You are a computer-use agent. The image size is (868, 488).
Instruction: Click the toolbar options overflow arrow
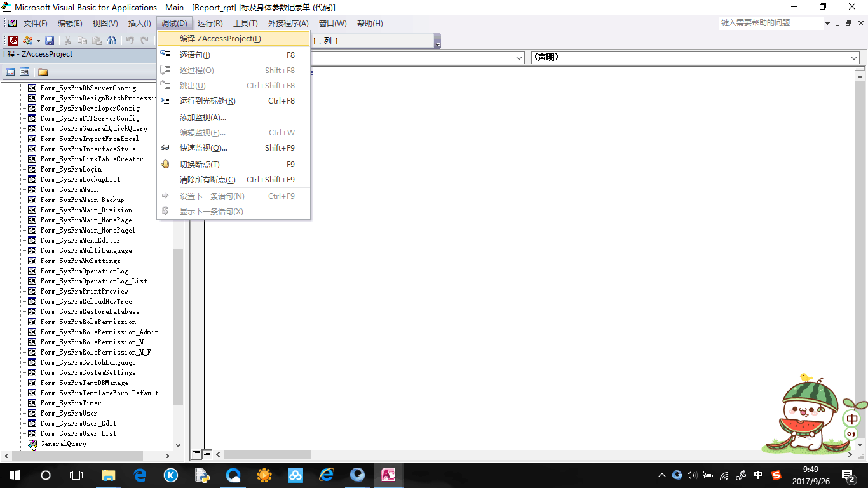pos(437,42)
